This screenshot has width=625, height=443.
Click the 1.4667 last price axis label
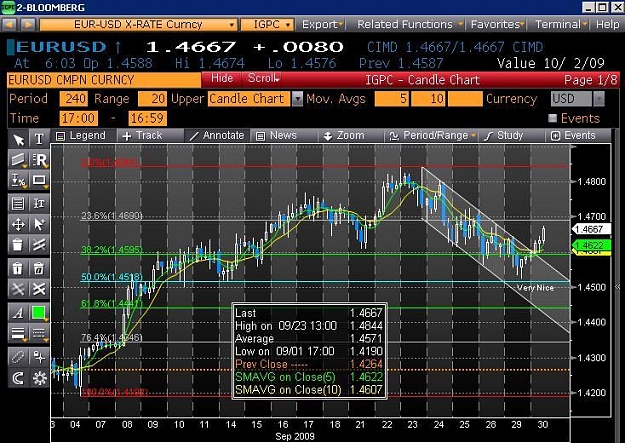pyautogui.click(x=591, y=229)
